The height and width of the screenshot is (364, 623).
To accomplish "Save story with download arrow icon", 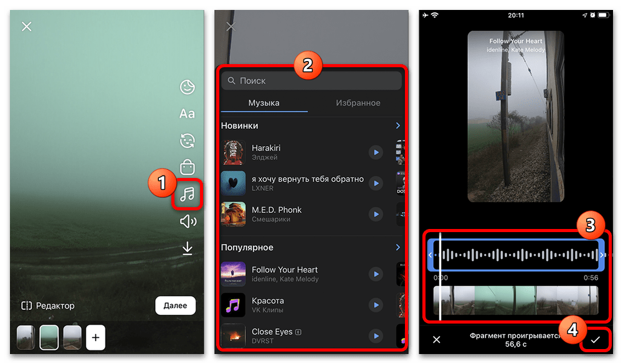I will (x=187, y=248).
